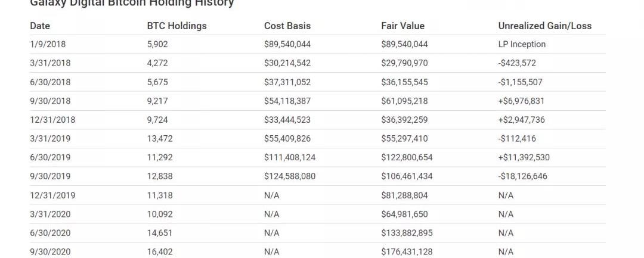Click the Date column header
The height and width of the screenshot is (258, 644).
click(40, 26)
